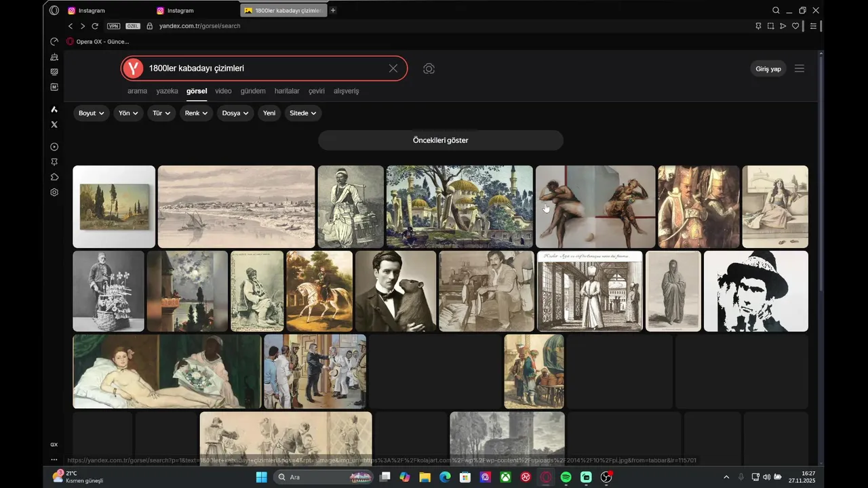
Task: Click the Yandex red Y logo
Action: 134,68
